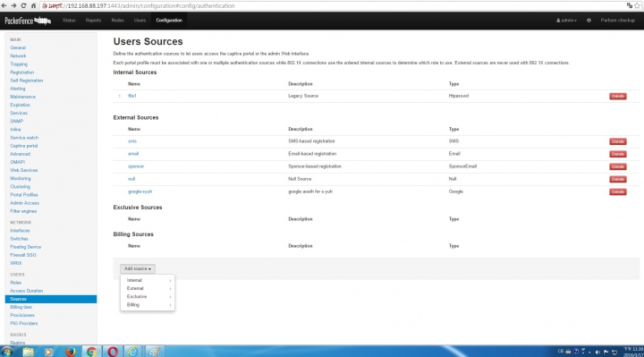
Task: Delete the file1 internal source
Action: click(618, 96)
